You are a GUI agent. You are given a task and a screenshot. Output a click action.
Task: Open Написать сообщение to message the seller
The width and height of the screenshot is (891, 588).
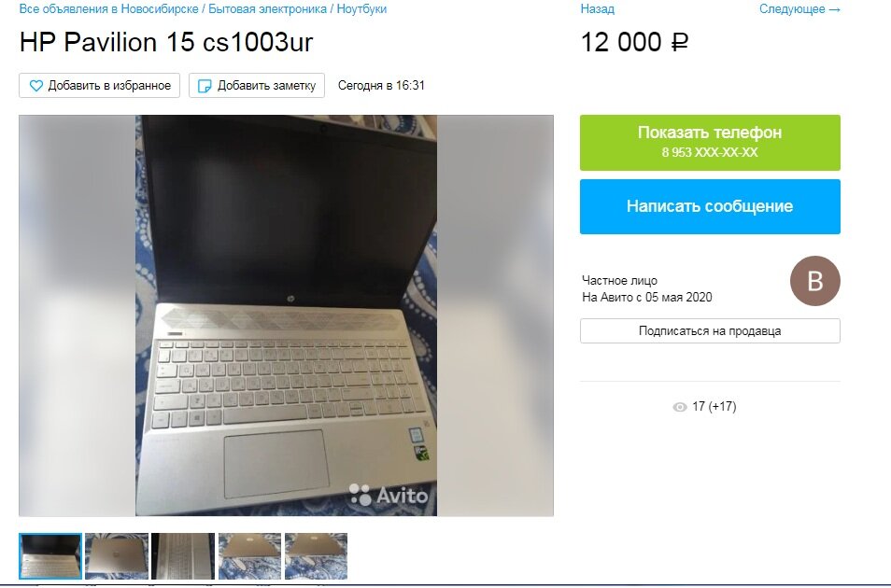coord(710,206)
